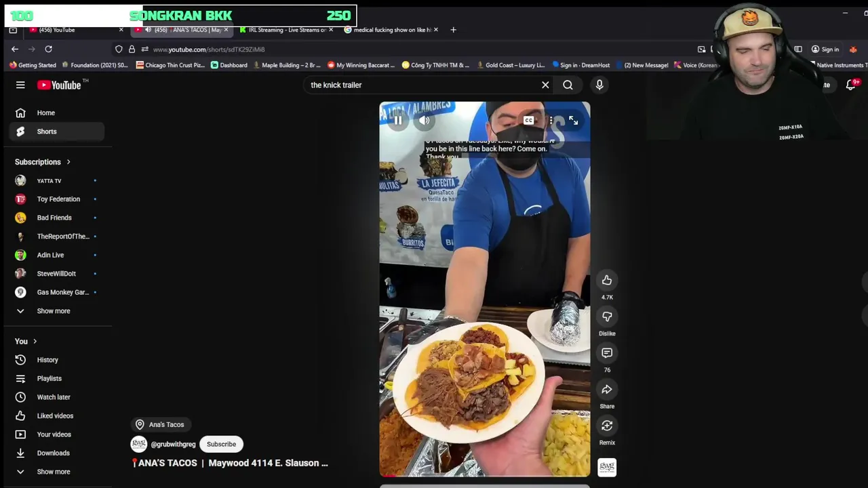Open the Toy Federation subscription channel

[57, 199]
